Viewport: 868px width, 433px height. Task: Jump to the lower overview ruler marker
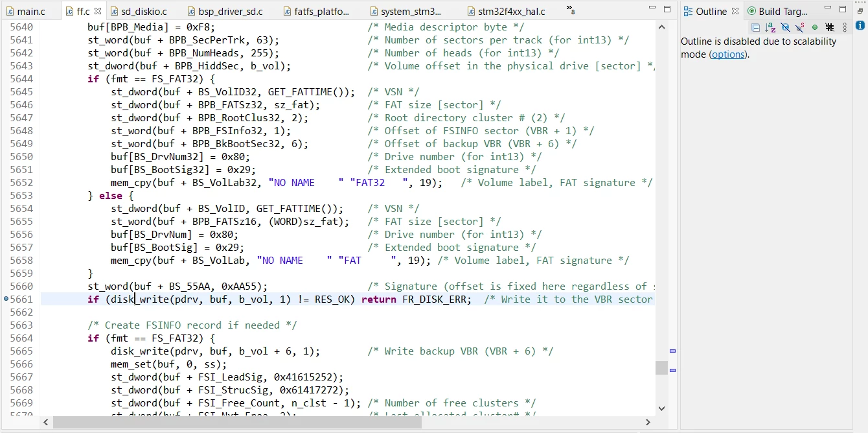672,370
